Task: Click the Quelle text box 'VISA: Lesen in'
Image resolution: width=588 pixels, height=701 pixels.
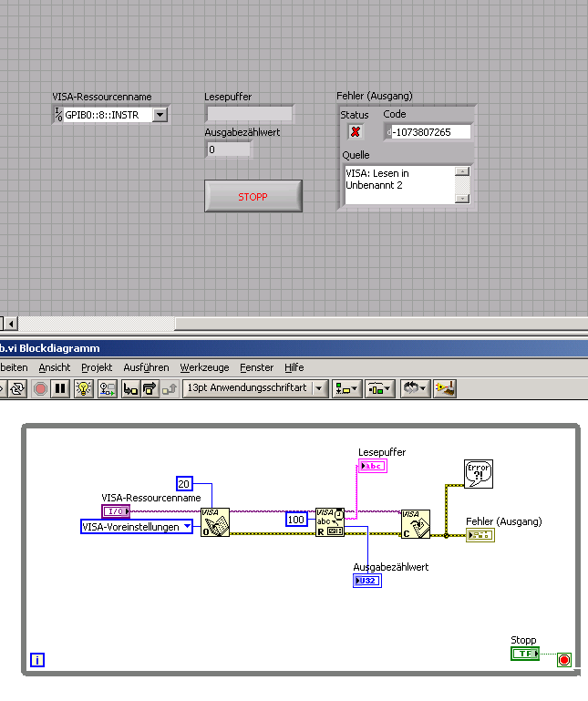Action: coord(399,185)
